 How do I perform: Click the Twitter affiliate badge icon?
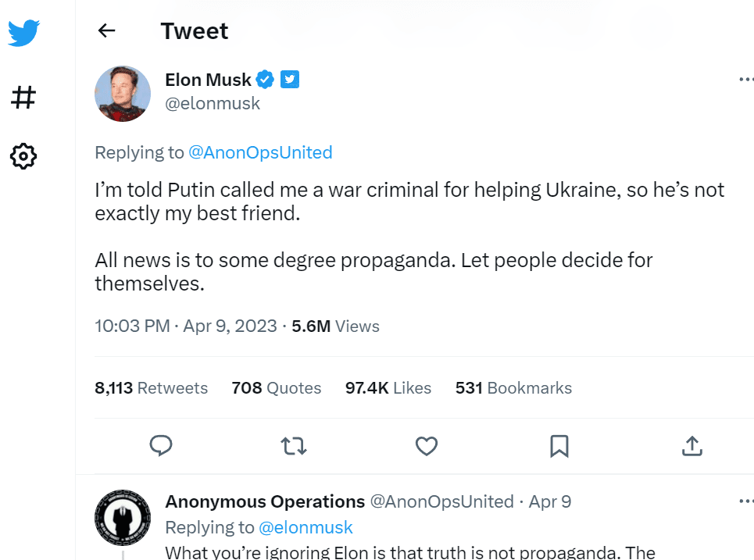[290, 80]
